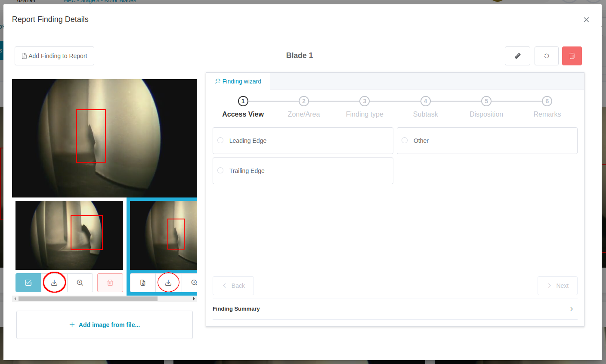
Task: Jump to step 2 Zone/Area
Action: point(304,107)
